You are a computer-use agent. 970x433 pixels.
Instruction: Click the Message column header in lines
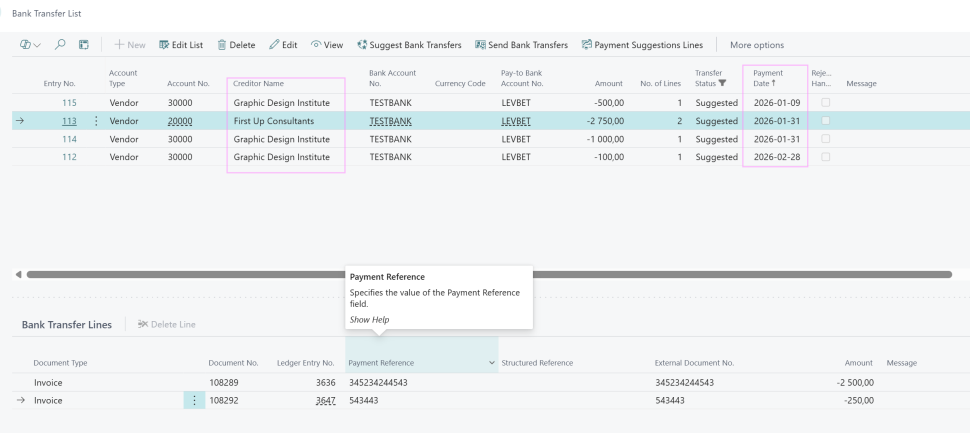point(901,363)
